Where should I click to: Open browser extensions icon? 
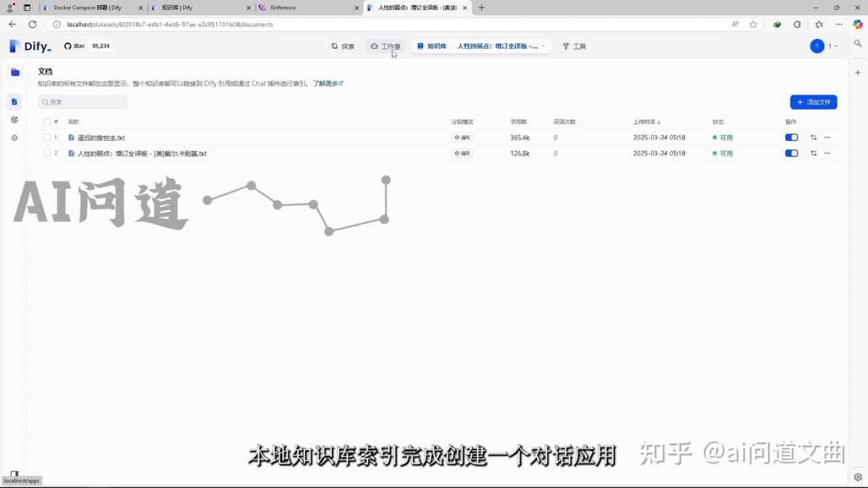pos(797,24)
